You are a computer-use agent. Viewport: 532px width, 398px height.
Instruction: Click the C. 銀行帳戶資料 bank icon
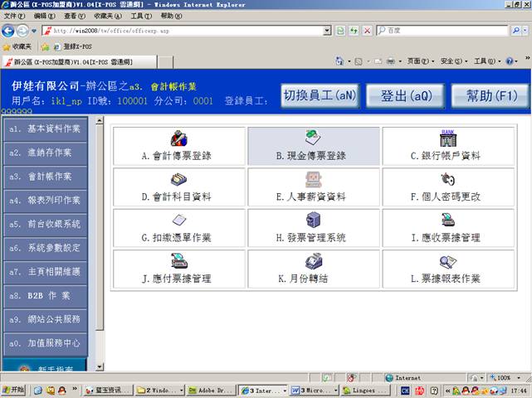pyautogui.click(x=448, y=138)
